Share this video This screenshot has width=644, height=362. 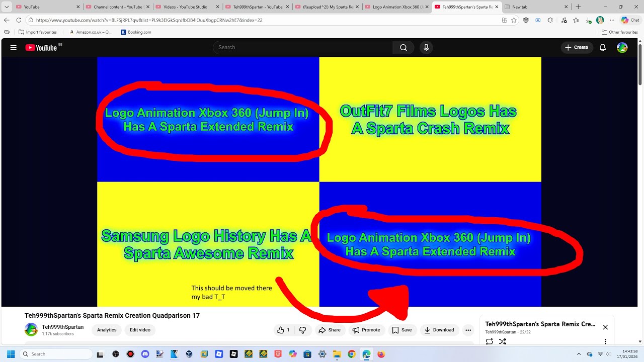(330, 330)
